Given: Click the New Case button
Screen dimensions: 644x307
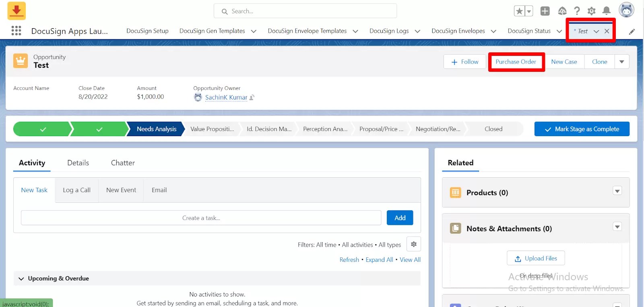Looking at the screenshot, I should click(x=564, y=62).
